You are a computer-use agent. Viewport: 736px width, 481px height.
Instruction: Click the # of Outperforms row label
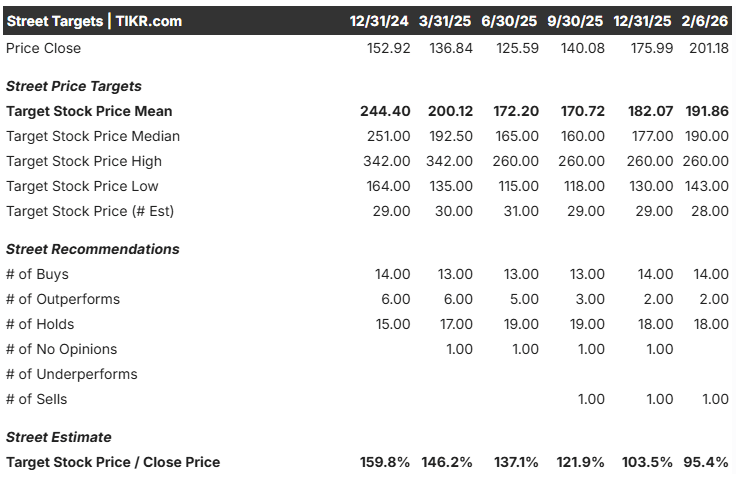(63, 299)
